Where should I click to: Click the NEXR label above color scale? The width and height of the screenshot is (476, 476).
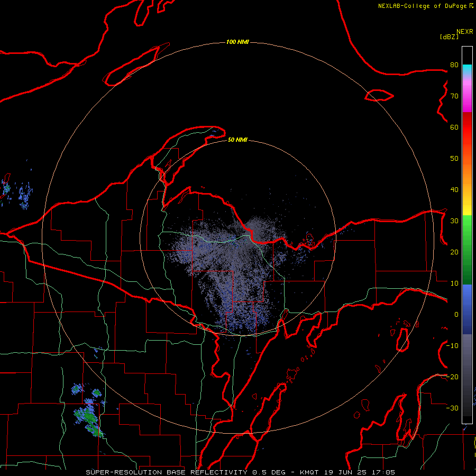(x=464, y=32)
